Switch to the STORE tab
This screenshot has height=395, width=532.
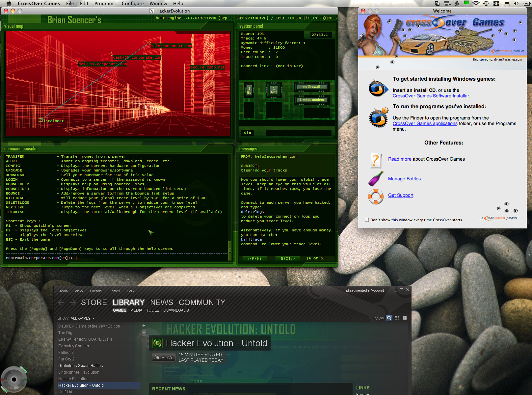click(94, 302)
